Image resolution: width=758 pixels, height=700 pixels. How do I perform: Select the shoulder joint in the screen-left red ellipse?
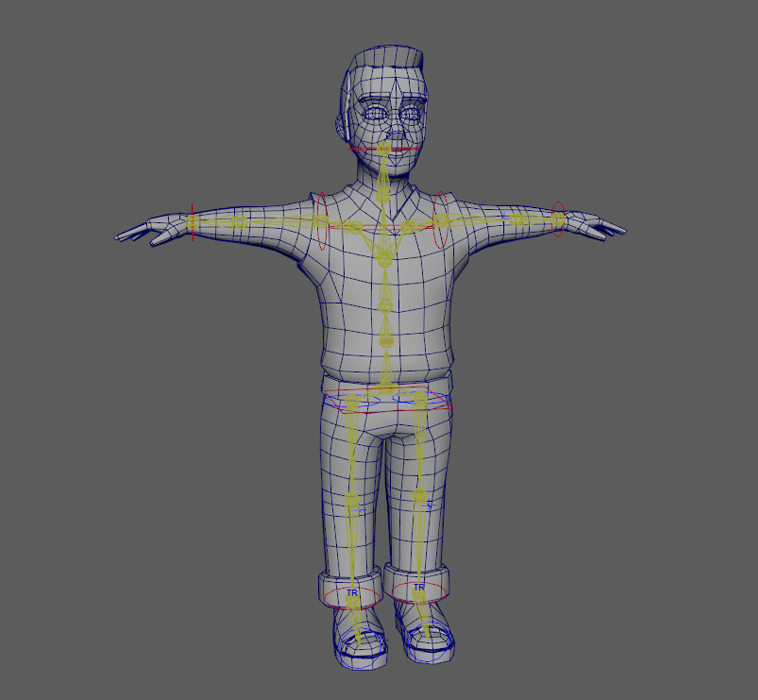click(322, 221)
